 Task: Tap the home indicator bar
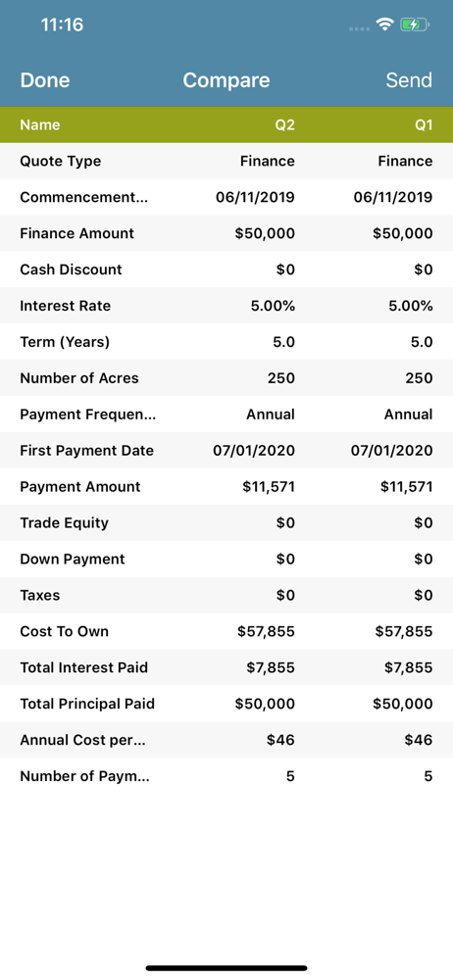pyautogui.click(x=226, y=968)
